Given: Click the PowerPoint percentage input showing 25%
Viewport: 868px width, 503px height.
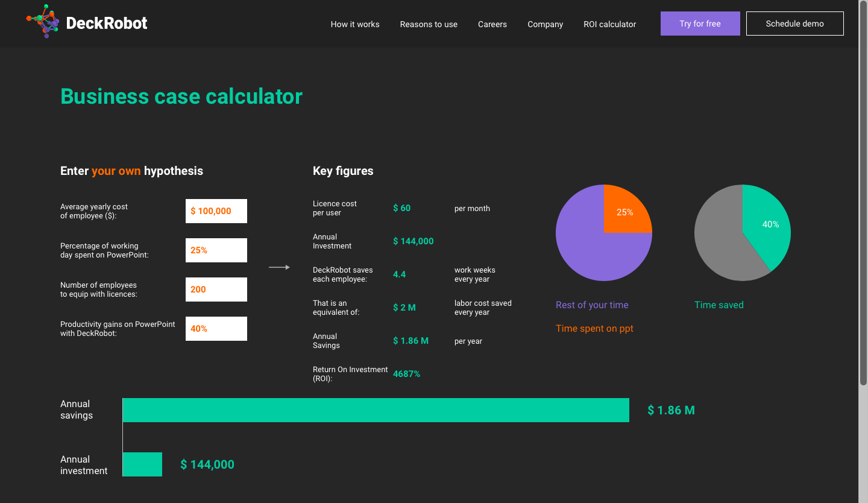Looking at the screenshot, I should tap(216, 250).
